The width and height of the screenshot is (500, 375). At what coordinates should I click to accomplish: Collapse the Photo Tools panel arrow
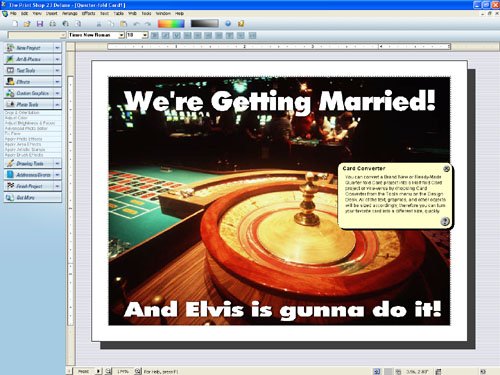[57, 104]
